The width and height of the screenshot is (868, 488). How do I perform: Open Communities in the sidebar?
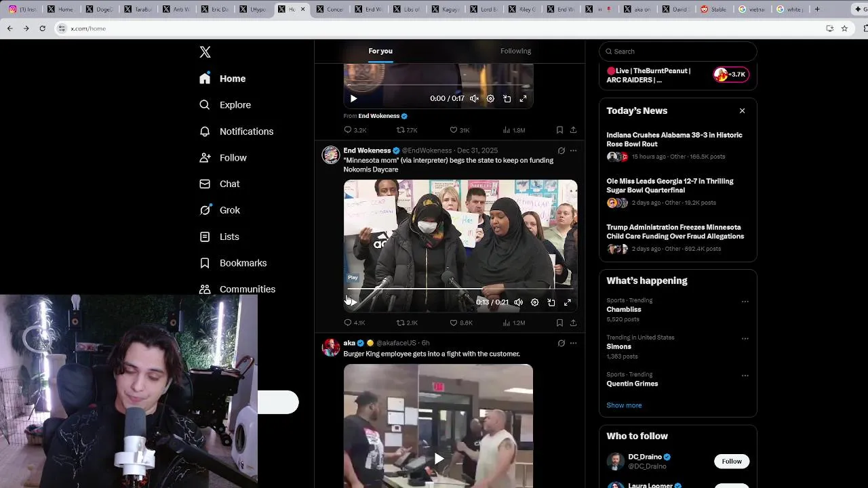[x=237, y=289]
